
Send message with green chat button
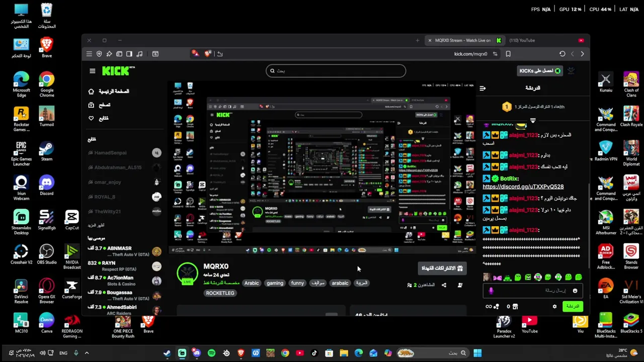click(x=573, y=306)
